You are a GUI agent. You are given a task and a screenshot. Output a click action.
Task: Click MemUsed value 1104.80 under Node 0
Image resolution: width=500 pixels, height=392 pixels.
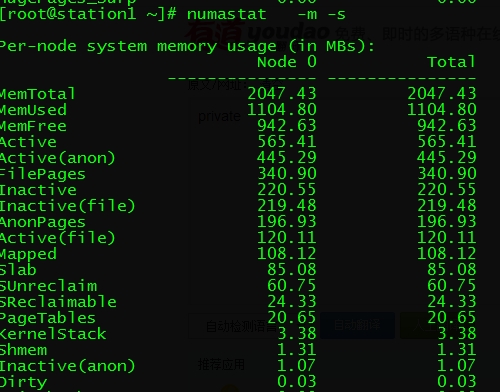point(282,110)
